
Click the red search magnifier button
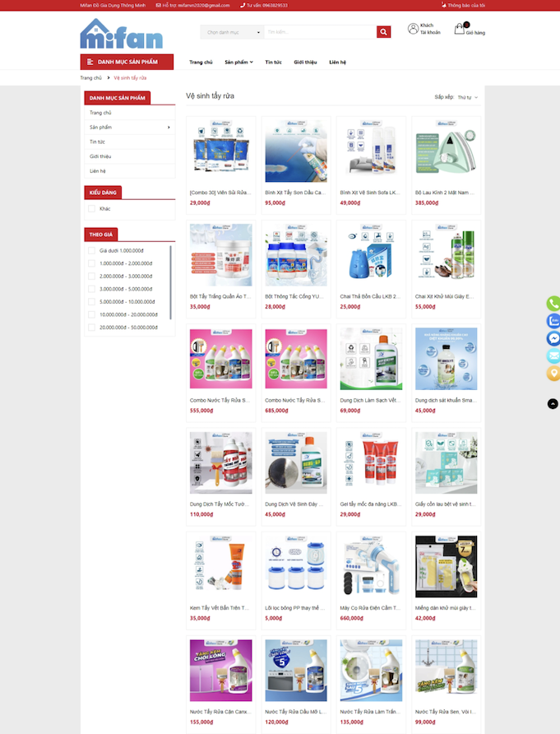click(383, 32)
